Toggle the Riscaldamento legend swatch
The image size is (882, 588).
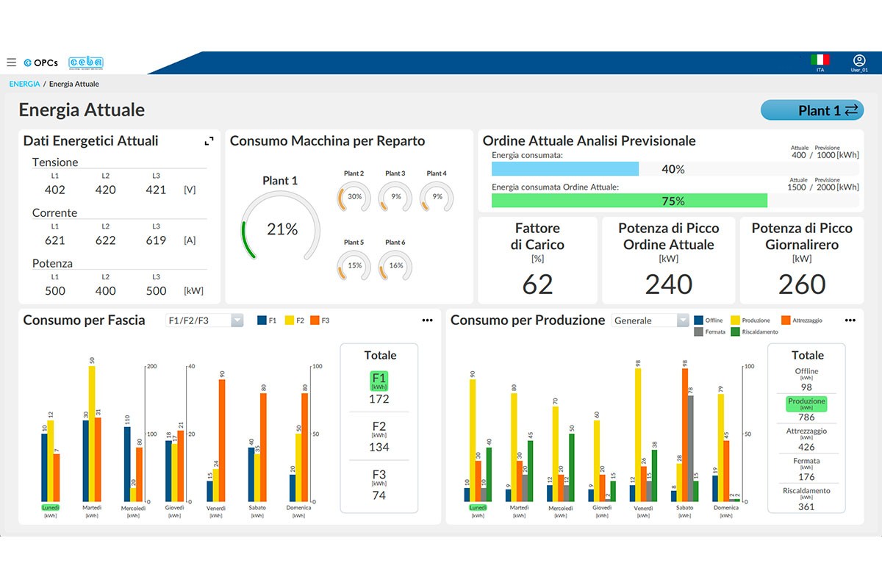735,331
